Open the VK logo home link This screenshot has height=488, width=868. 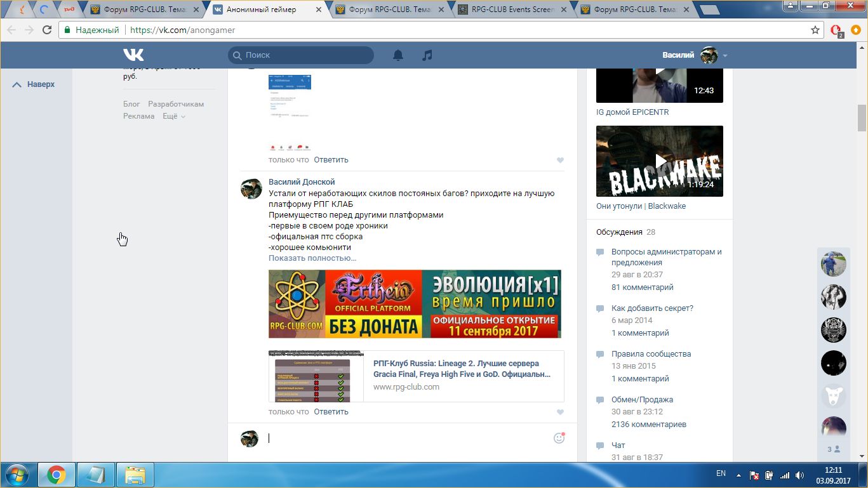(x=133, y=55)
